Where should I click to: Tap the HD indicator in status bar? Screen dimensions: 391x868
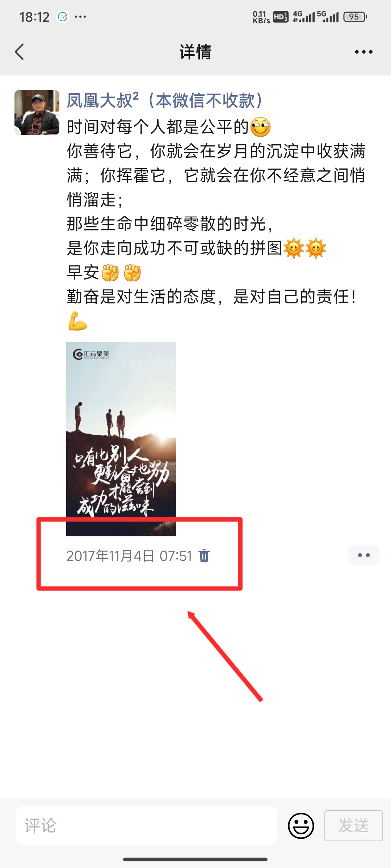point(281,17)
